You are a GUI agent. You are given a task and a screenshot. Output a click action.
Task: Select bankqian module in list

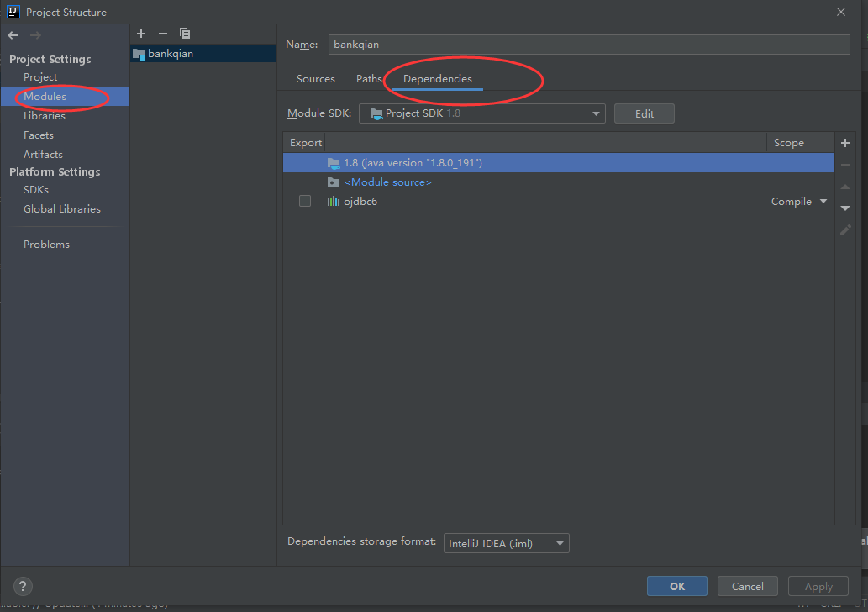coord(203,54)
